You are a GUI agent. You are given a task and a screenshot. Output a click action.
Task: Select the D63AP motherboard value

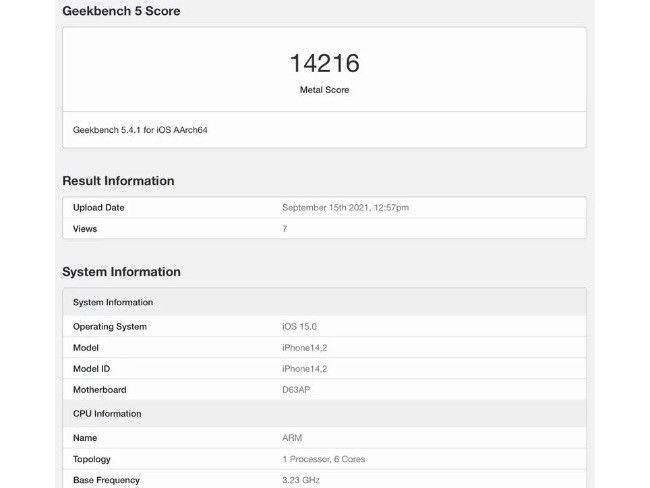tap(296, 390)
